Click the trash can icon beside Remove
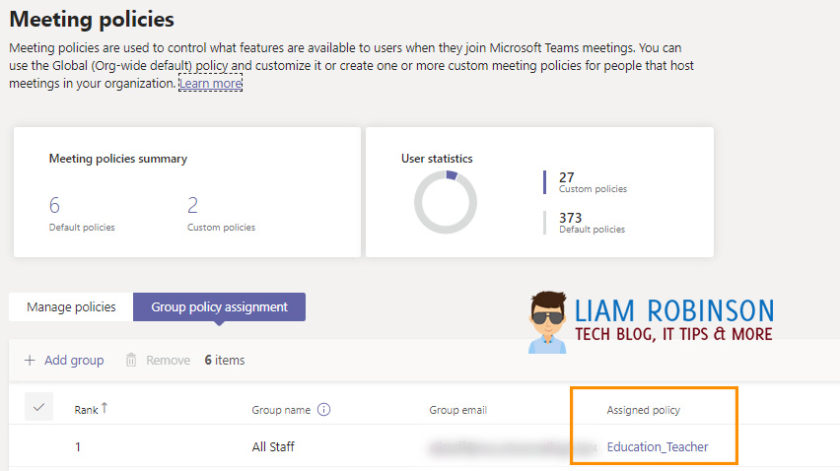 pos(131,360)
